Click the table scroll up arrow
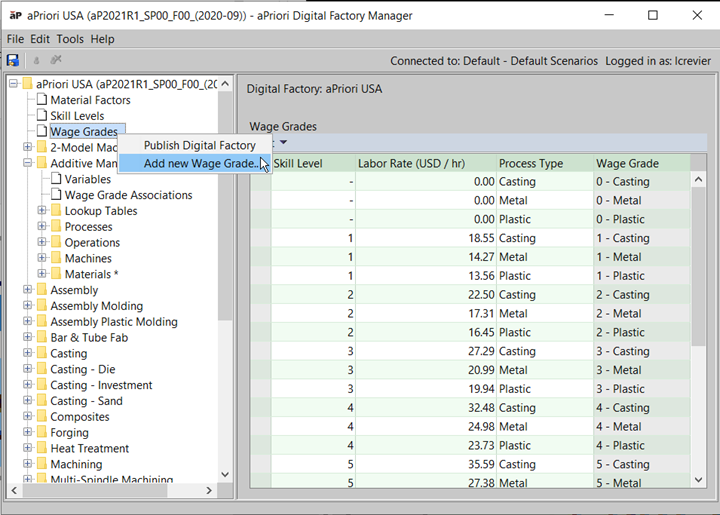The height and width of the screenshot is (515, 720). (698, 179)
